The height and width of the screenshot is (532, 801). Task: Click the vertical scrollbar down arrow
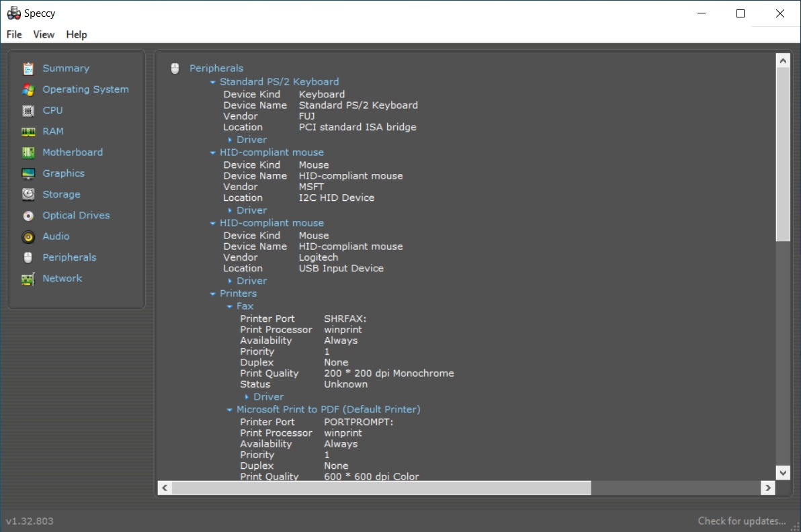click(783, 473)
